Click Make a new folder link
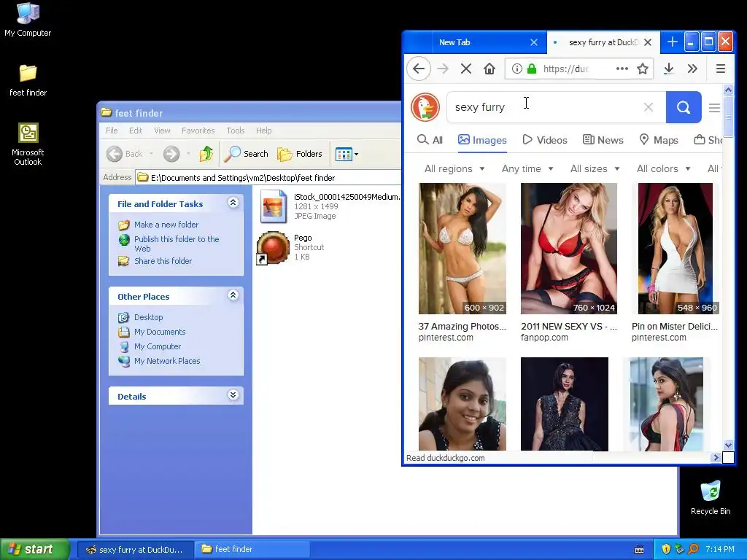The height and width of the screenshot is (560, 747). pyautogui.click(x=166, y=225)
